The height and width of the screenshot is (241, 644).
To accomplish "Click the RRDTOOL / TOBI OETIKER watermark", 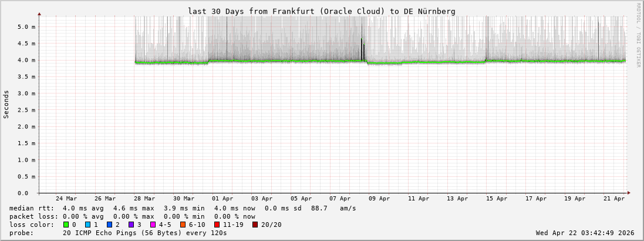I will (x=638, y=35).
